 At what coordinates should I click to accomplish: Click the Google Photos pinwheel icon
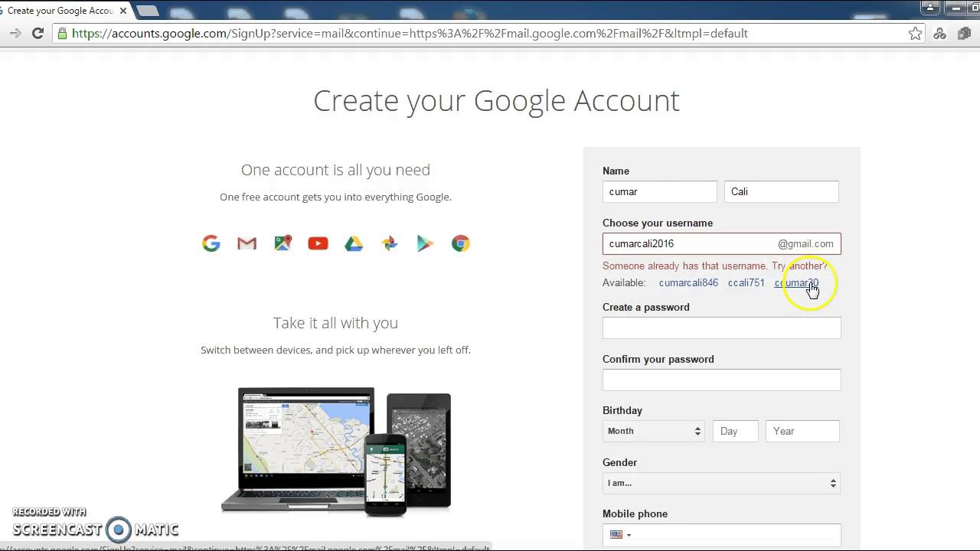click(389, 243)
